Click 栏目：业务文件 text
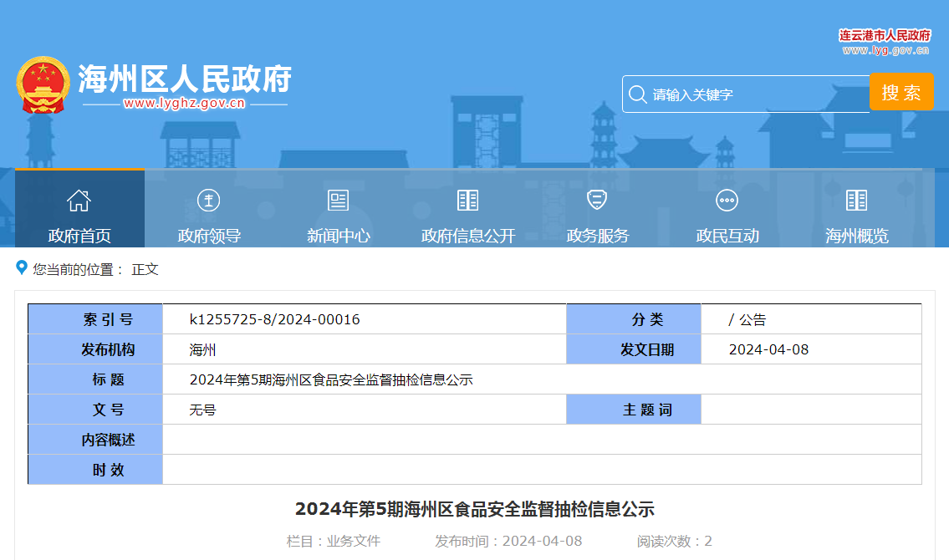Image resolution: width=949 pixels, height=560 pixels. click(x=334, y=542)
